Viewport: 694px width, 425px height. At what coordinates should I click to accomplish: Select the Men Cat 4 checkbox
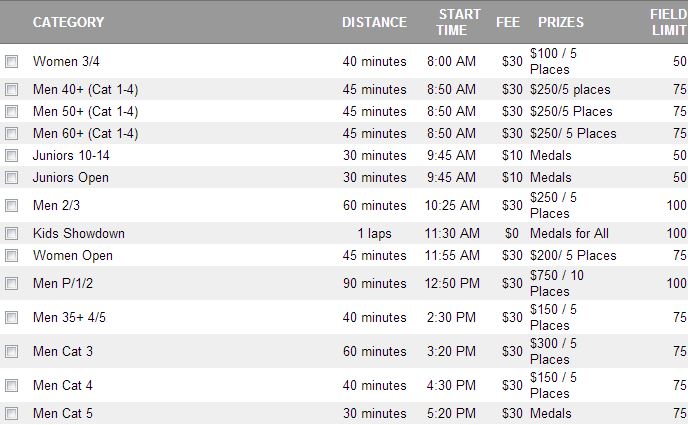coord(12,386)
